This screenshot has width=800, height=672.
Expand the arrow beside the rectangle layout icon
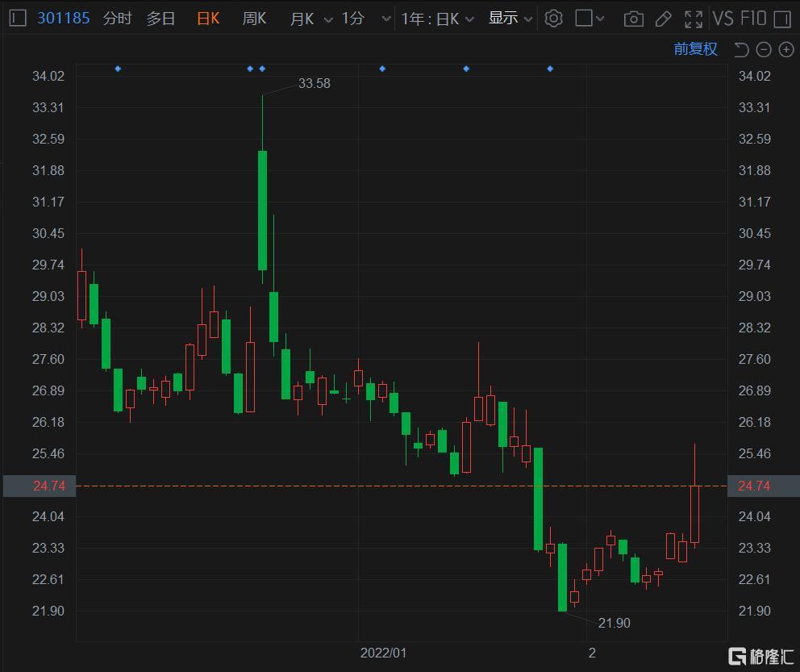[x=600, y=19]
